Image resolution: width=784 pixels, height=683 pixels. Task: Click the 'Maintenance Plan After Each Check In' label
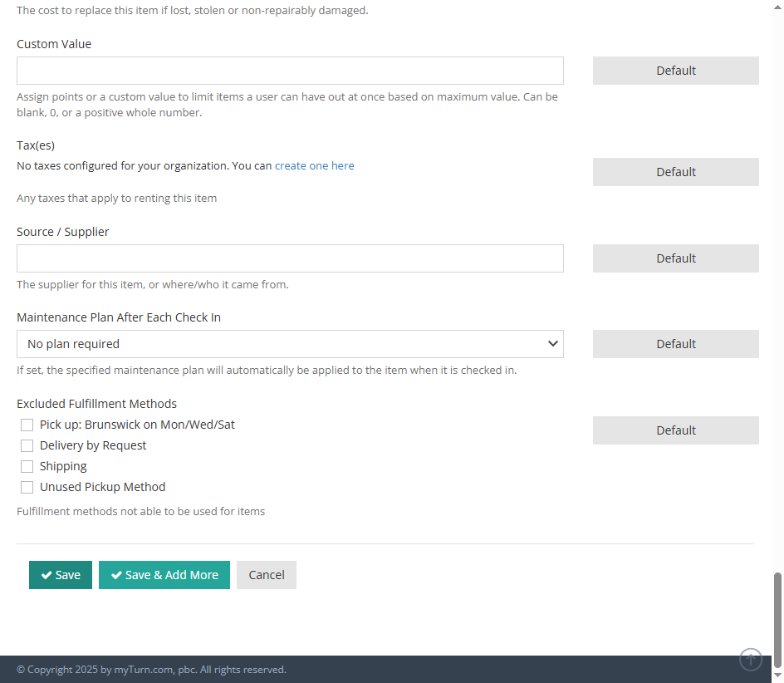pyautogui.click(x=119, y=317)
